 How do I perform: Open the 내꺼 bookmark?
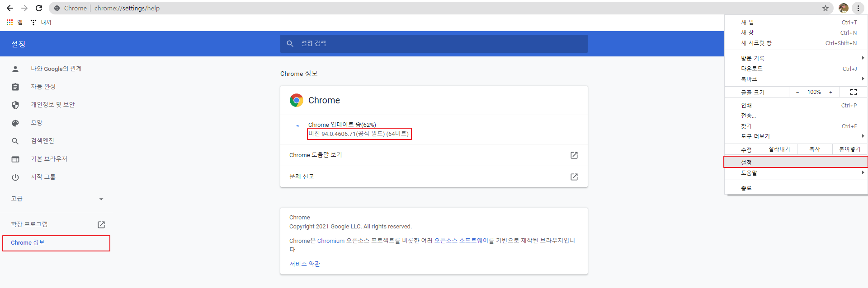(x=41, y=22)
